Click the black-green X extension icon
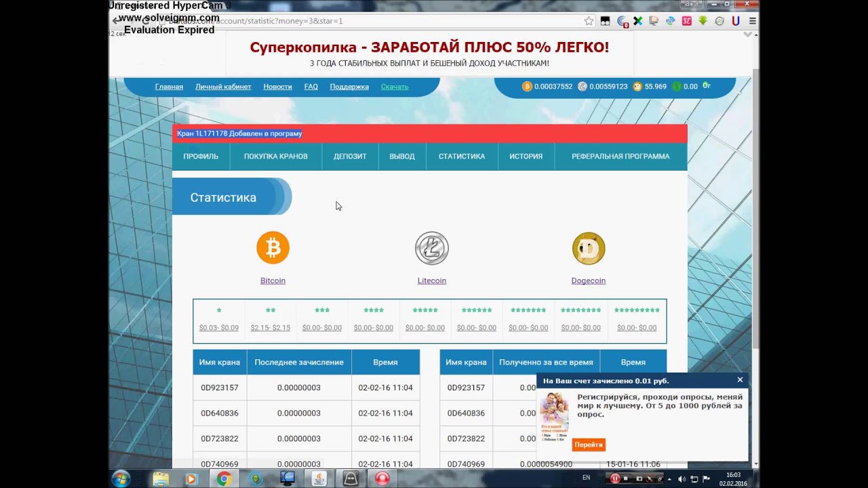The width and height of the screenshot is (868, 488). click(x=637, y=21)
